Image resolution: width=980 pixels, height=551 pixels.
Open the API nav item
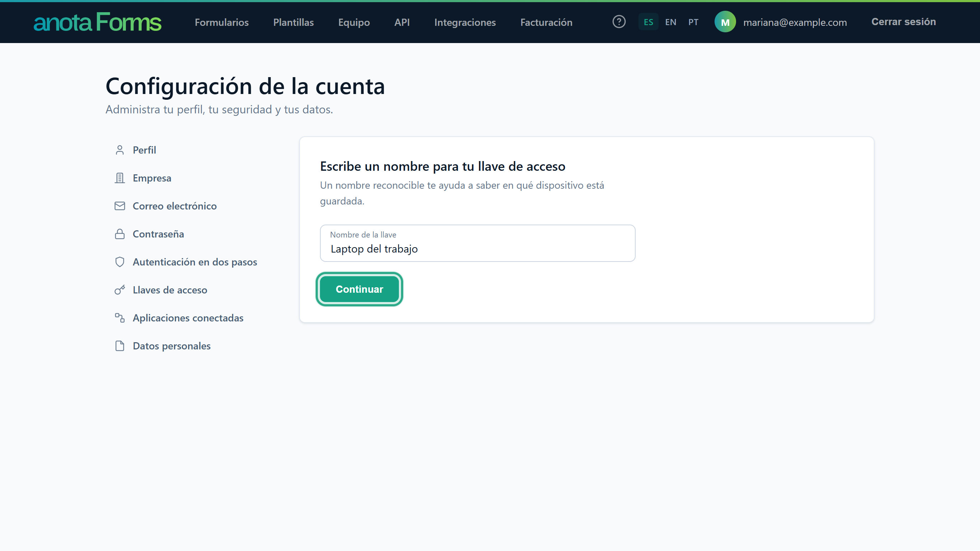(x=402, y=22)
